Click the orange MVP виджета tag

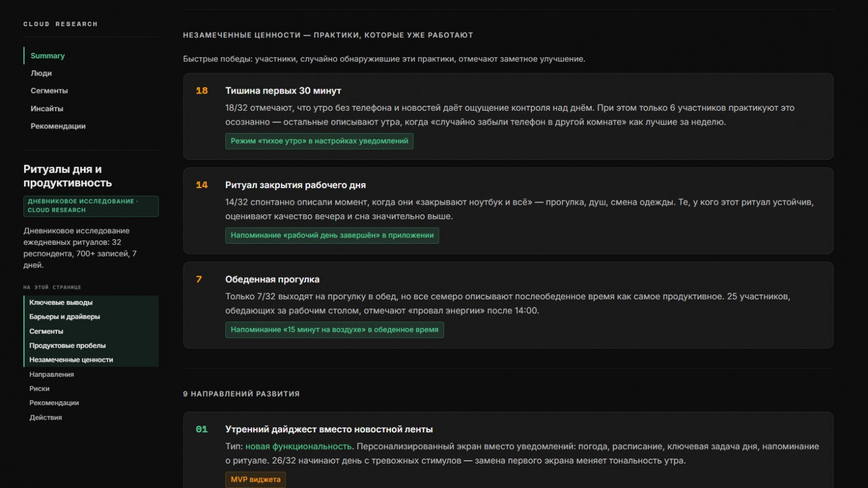255,480
